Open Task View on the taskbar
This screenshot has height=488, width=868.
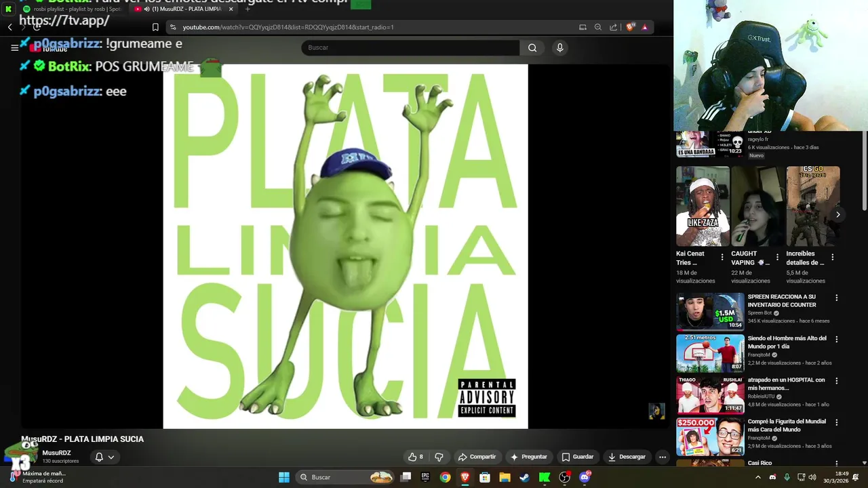click(406, 477)
